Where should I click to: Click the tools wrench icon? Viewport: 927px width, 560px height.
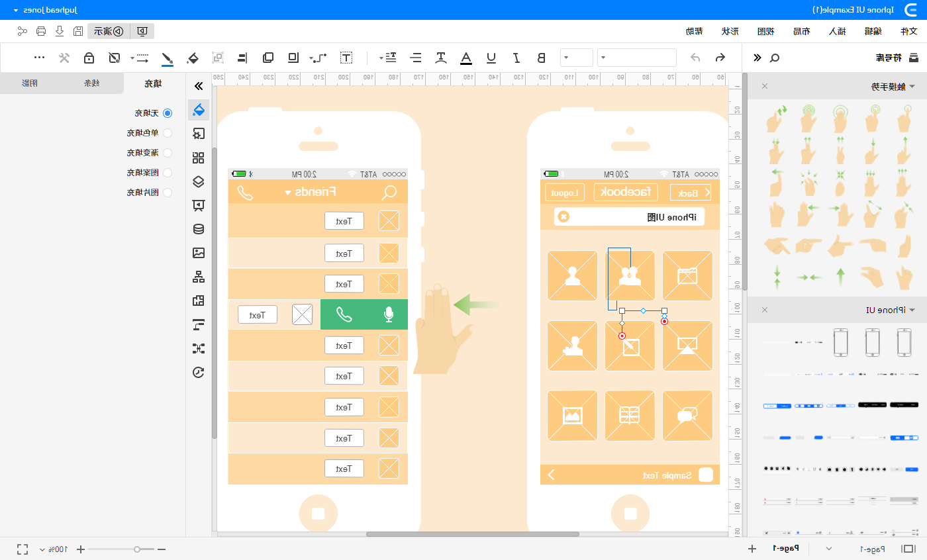[x=64, y=58]
